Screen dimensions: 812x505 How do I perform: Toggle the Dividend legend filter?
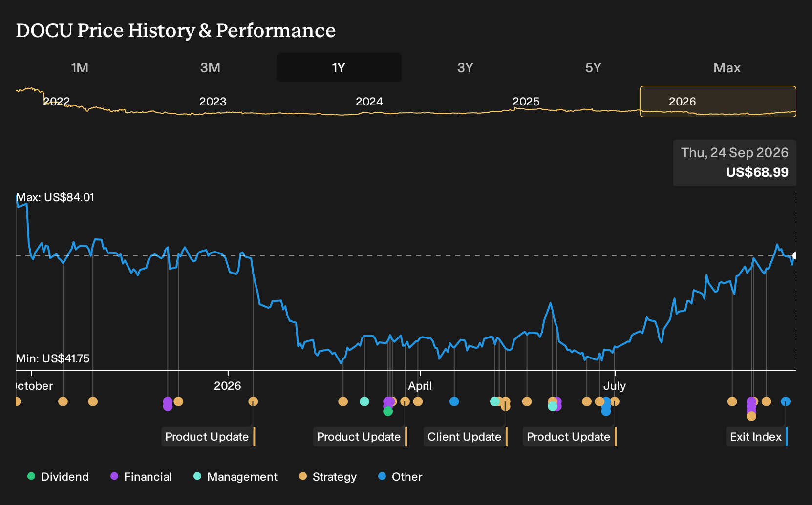coord(58,477)
